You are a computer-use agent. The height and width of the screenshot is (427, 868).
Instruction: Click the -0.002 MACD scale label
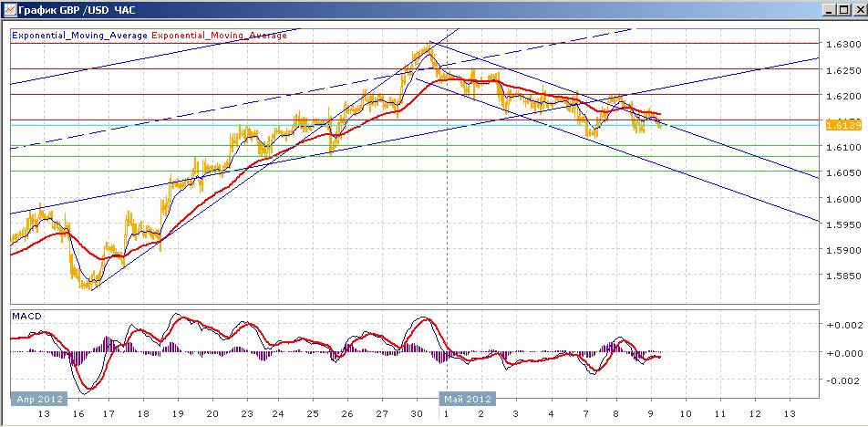click(x=842, y=380)
